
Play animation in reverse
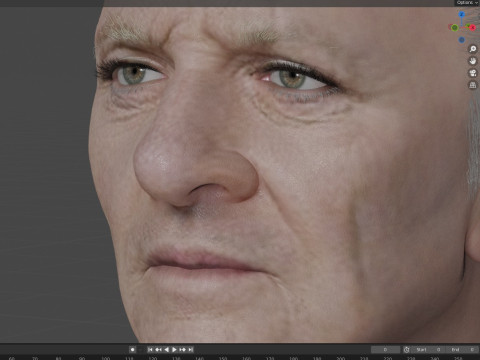pyautogui.click(x=166, y=349)
